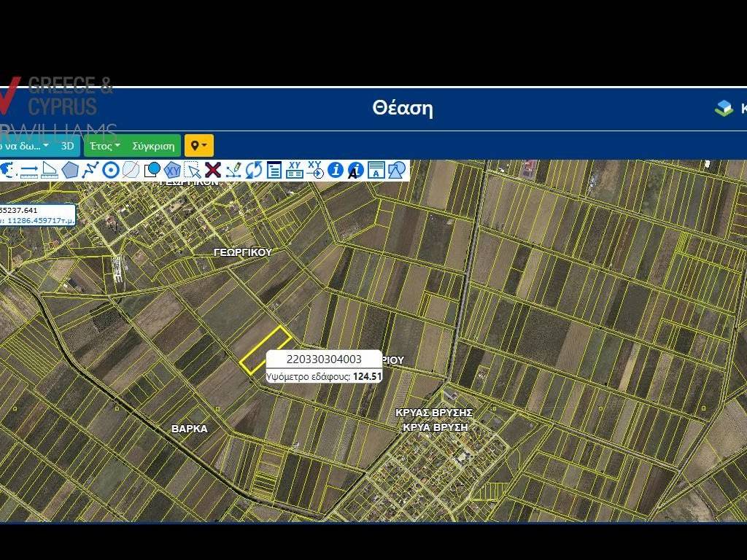The image size is (747, 560).
Task: Click the first blue info icon
Action: (x=336, y=171)
